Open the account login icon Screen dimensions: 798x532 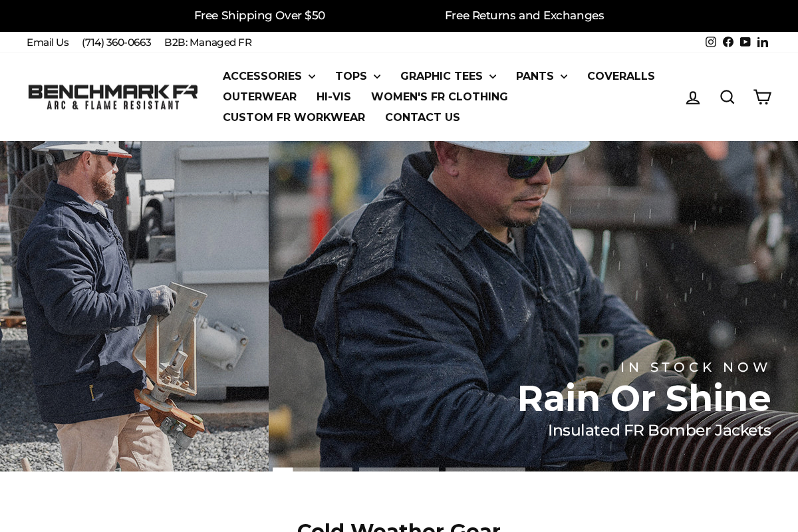pyautogui.click(x=693, y=97)
